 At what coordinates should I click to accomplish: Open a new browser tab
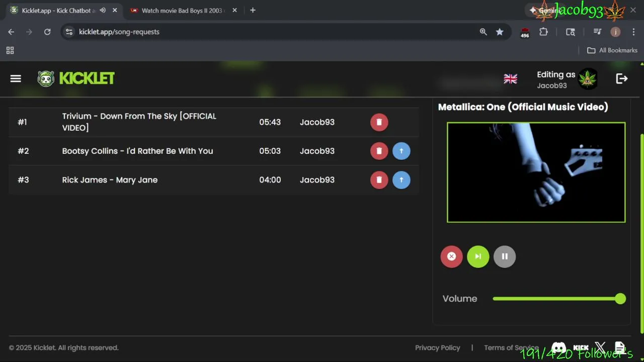pyautogui.click(x=253, y=10)
